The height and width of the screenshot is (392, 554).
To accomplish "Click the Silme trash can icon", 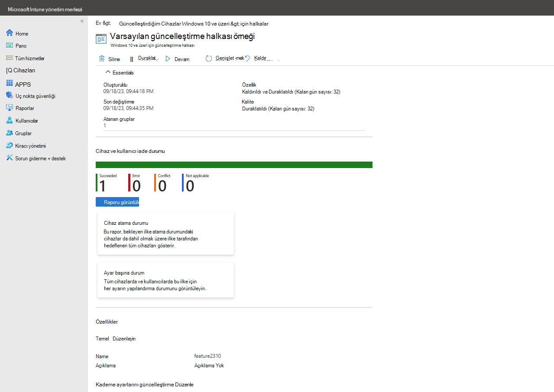I will point(102,59).
